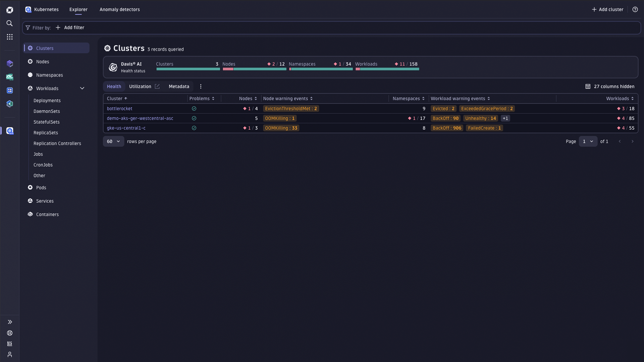Click the page number dropdown
The width and height of the screenshot is (644, 362).
point(588,141)
